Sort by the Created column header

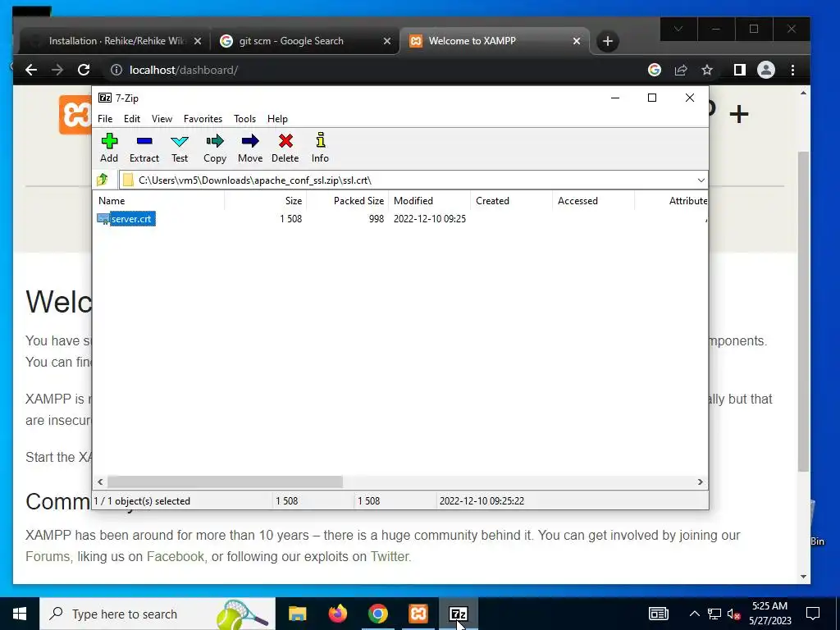tap(512, 201)
